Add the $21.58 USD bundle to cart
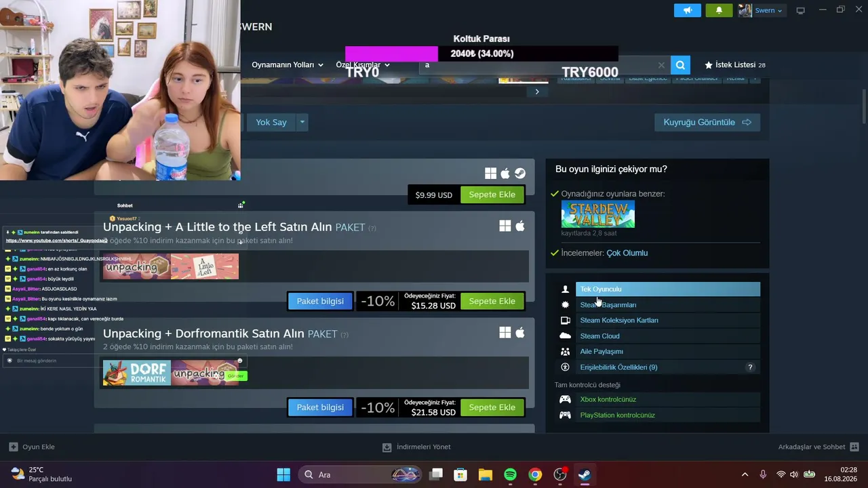 (x=492, y=407)
